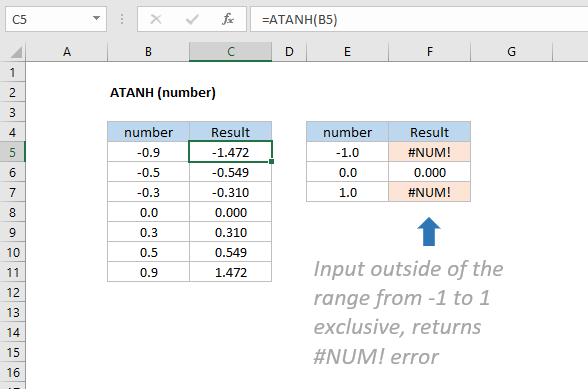
Task: Click the fill handle of cell C5
Action: click(272, 162)
